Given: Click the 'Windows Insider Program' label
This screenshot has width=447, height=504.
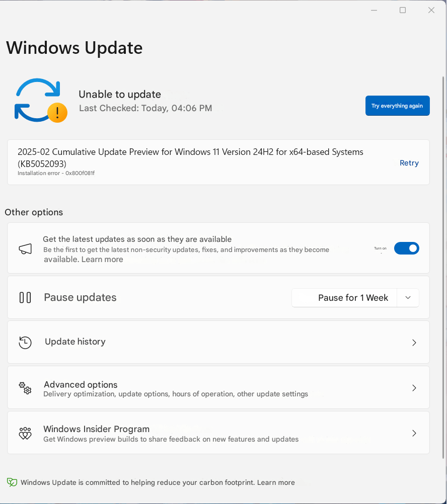Looking at the screenshot, I should (x=97, y=429).
